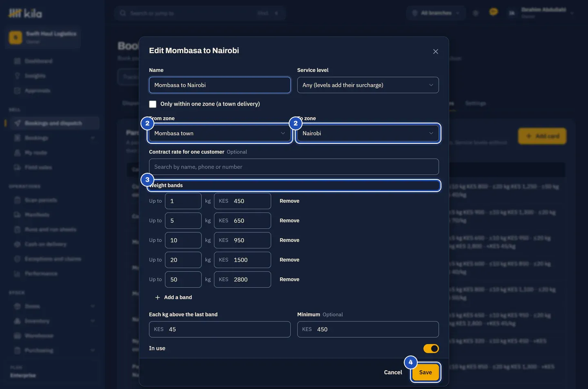This screenshot has width=588, height=389.
Task: Open the Service level dropdown
Action: click(368, 85)
